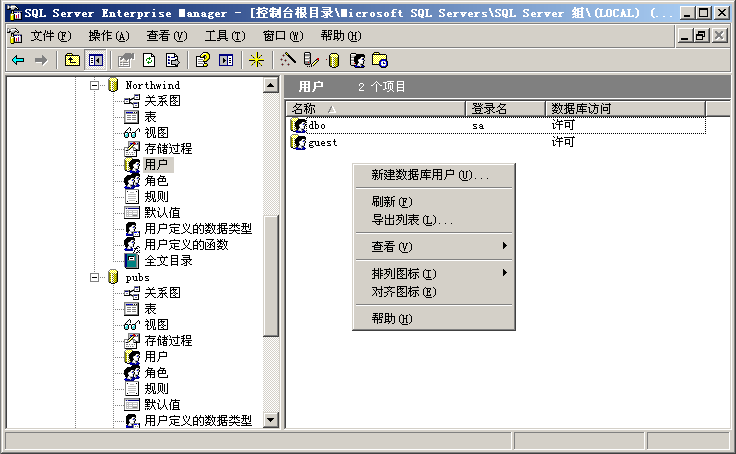Click tree scrollbar down arrow
Viewport: 736px width, 454px height.
tap(271, 420)
